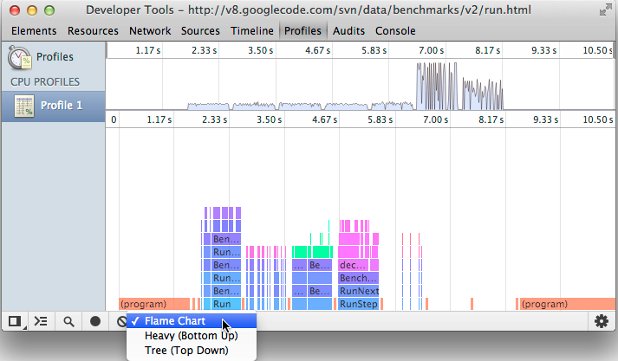Click the clear all profiles icon
Image resolution: width=618 pixels, height=361 pixels.
121,322
